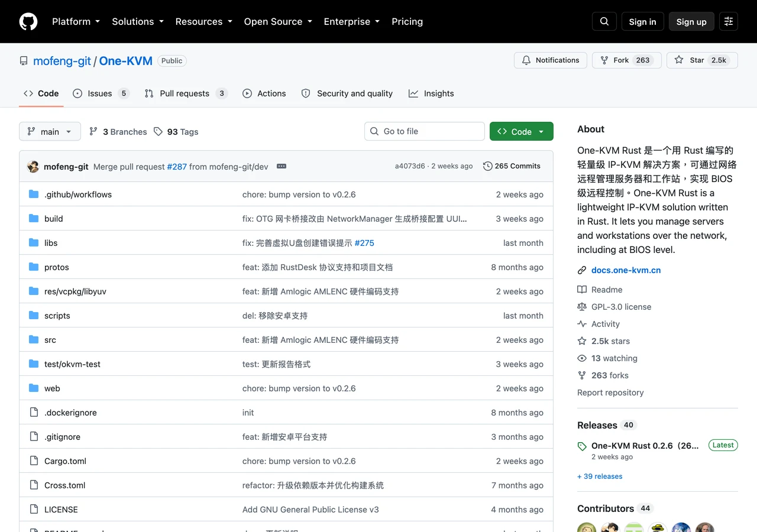Expand commit message ellipsis icon
The width and height of the screenshot is (757, 532).
[x=282, y=166]
